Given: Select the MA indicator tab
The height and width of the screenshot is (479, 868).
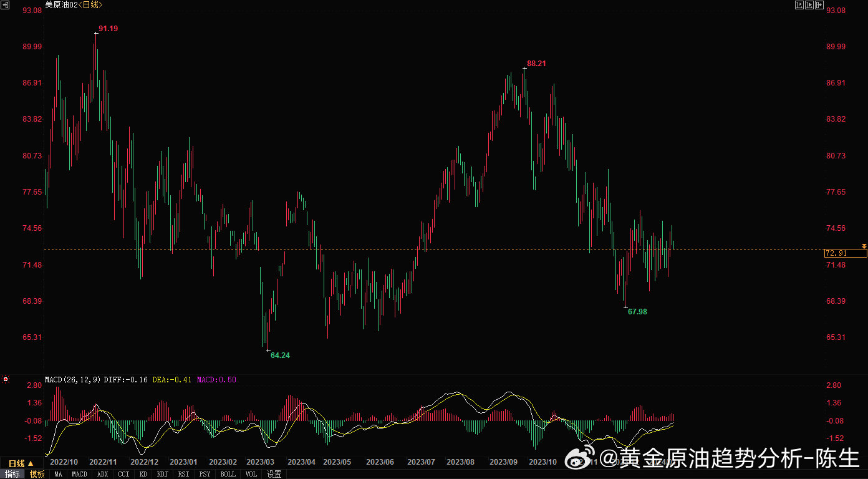Looking at the screenshot, I should 58,474.
